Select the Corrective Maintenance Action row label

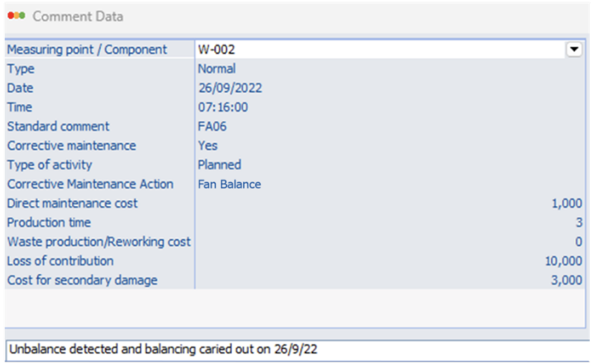point(90,184)
